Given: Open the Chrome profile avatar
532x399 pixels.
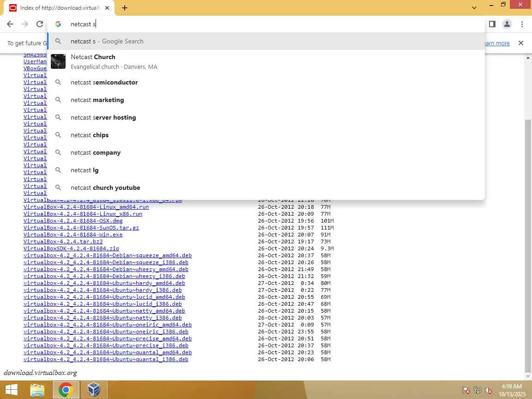Looking at the screenshot, I should pyautogui.click(x=507, y=24).
